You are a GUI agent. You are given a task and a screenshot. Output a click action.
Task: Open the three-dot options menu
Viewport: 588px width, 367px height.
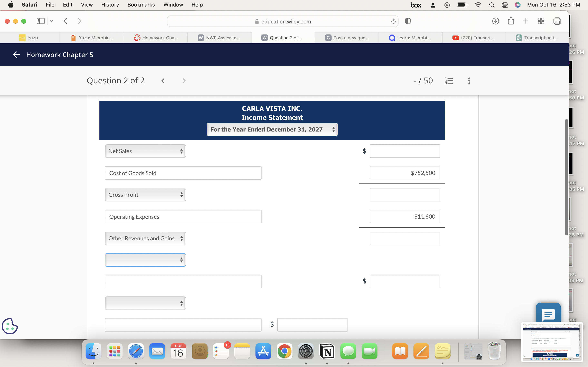(469, 80)
